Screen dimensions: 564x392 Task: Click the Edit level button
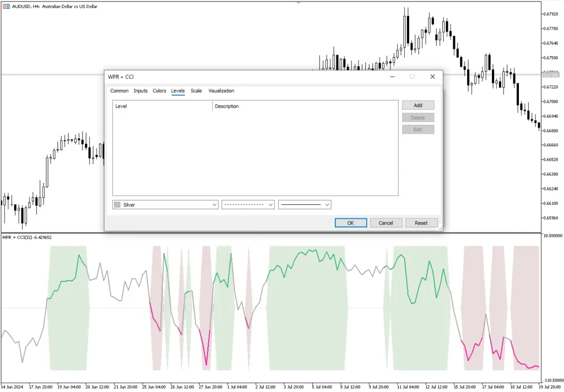click(418, 129)
